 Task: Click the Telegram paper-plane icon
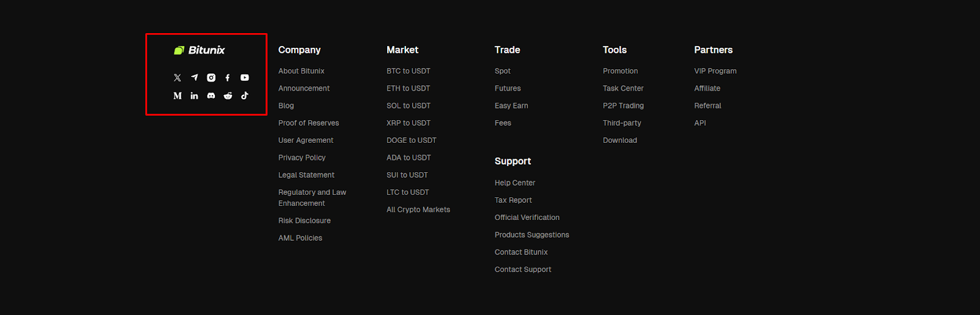[x=194, y=78]
